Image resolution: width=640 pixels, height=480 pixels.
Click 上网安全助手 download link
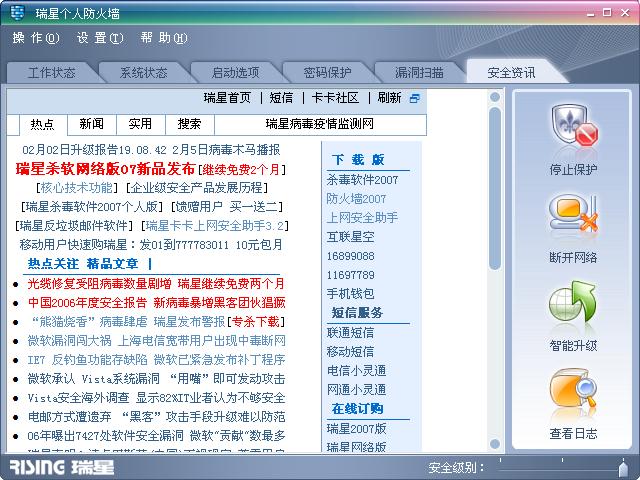pos(362,218)
